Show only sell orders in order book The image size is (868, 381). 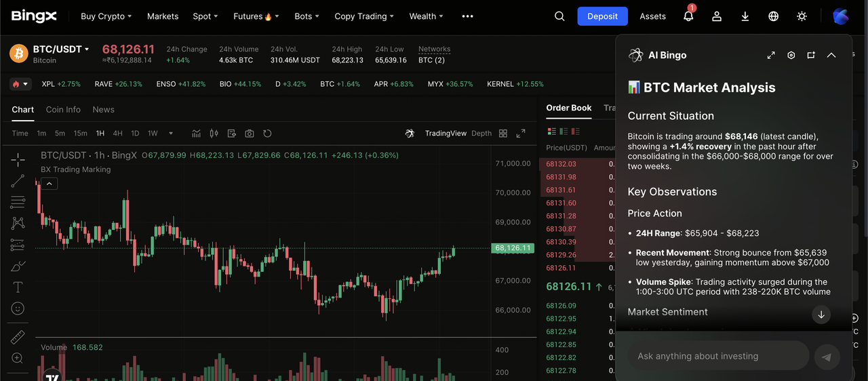pos(575,131)
